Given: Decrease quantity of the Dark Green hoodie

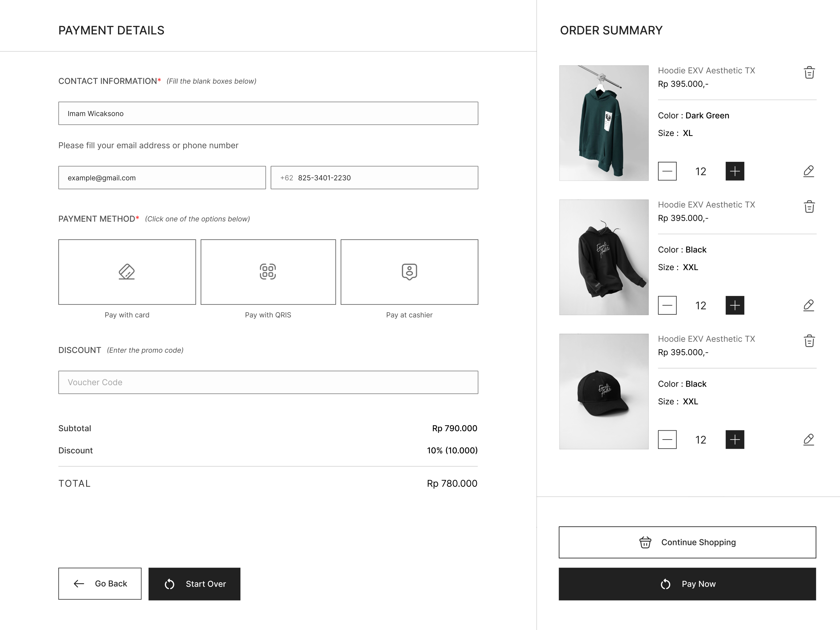Looking at the screenshot, I should pos(667,171).
